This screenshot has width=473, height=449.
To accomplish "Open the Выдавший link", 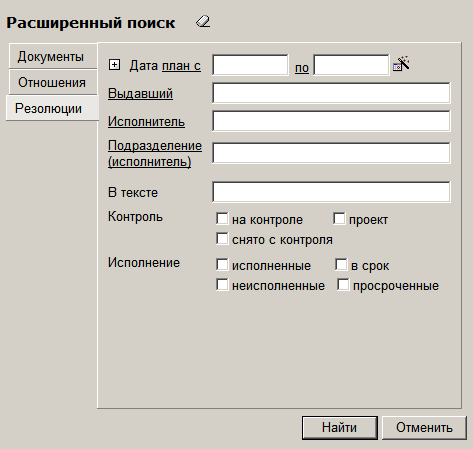I will [x=140, y=93].
